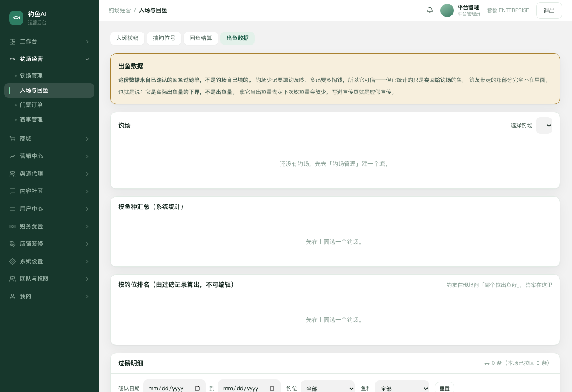Expand the 用户中心 chevron
This screenshot has height=392, width=572.
87,209
